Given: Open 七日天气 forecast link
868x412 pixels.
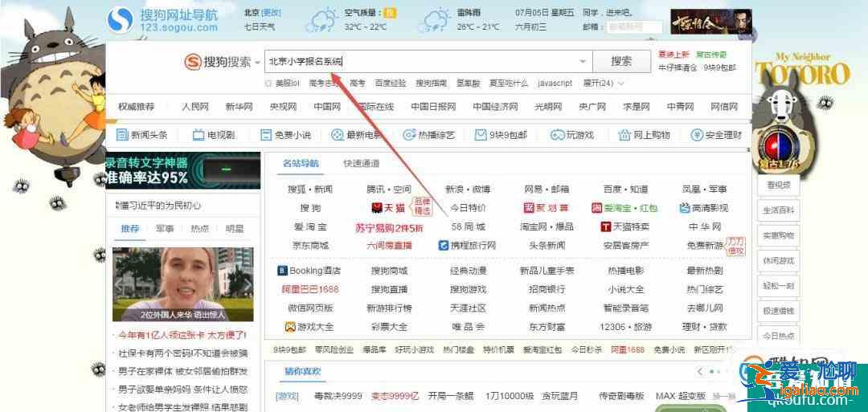Looking at the screenshot, I should tap(259, 26).
